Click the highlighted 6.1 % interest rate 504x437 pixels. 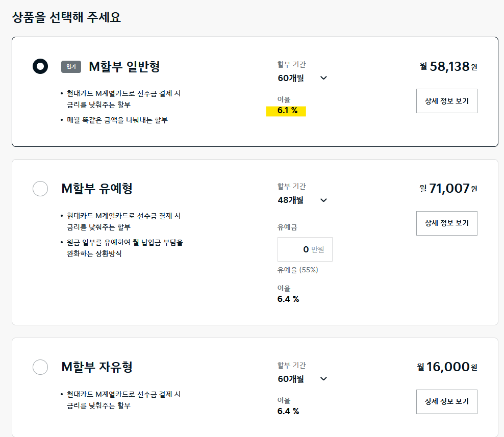coord(286,111)
